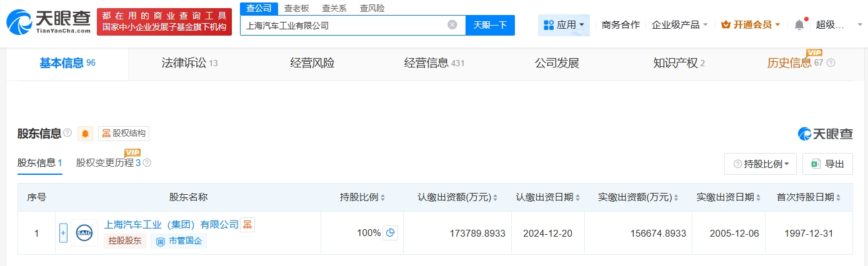The image size is (868, 266).
Task: Click the help icon beside 历史信息 tab
Action: pos(831,63)
